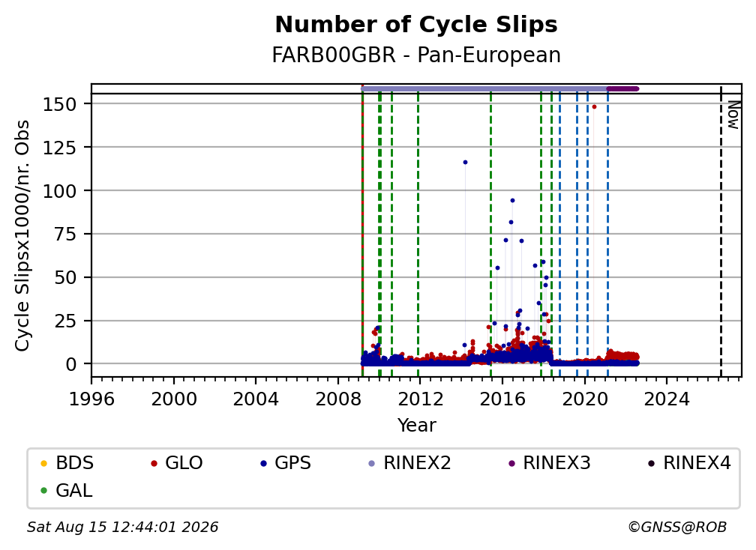Viewport: 756px width, 550px height.
Task: Click the last blue dashed line near 2021
Action: pyautogui.click(x=607, y=234)
